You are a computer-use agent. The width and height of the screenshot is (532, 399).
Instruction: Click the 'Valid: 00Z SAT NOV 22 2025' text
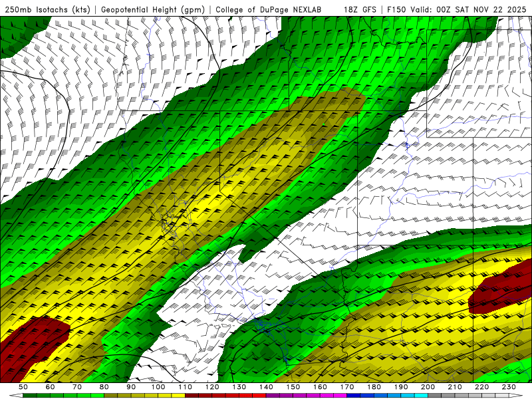click(468, 9)
